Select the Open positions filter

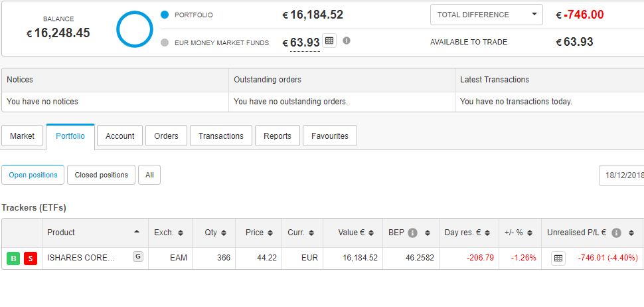coord(33,175)
